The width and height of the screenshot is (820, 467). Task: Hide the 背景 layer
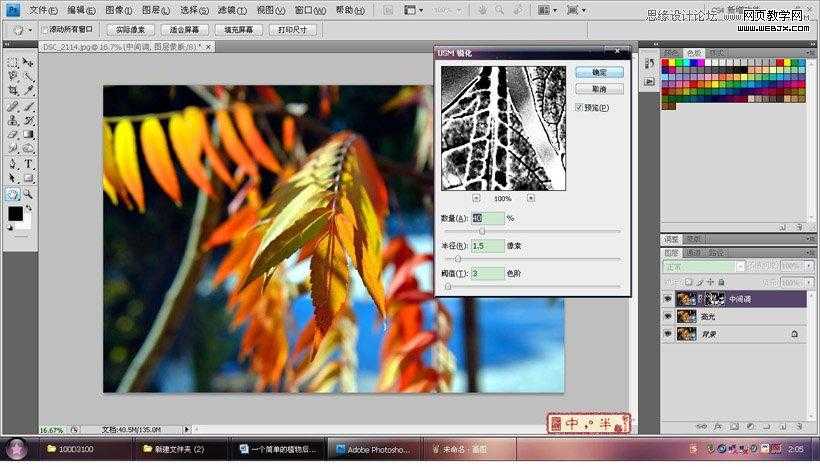[668, 334]
